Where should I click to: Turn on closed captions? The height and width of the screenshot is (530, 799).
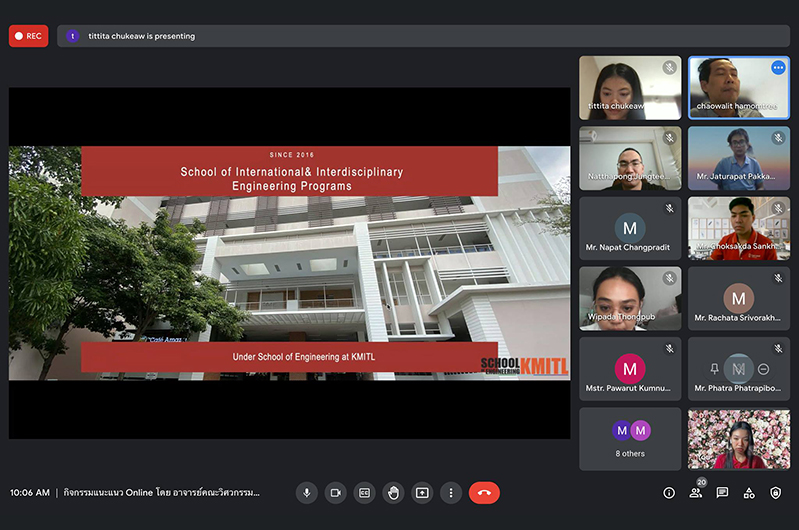coord(364,493)
